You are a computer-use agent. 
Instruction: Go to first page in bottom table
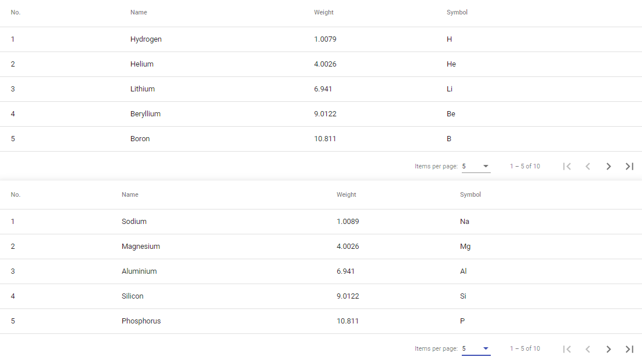[567, 349]
